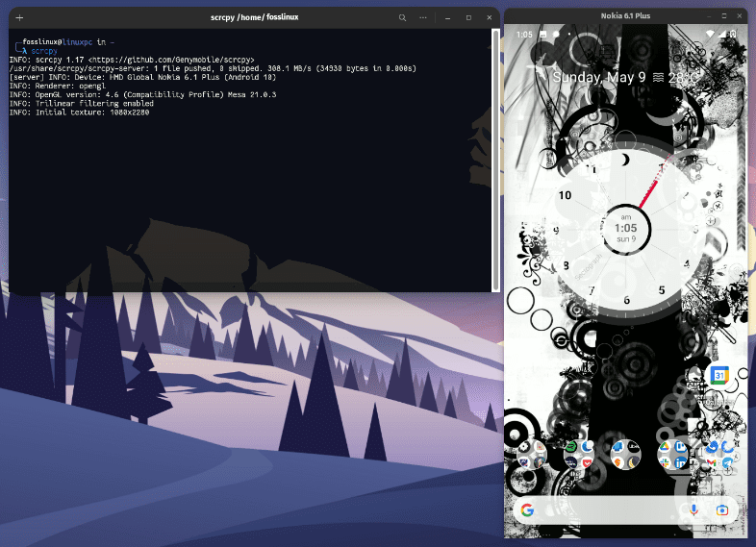Viewport: 756px width, 547px height.
Task: Close the scrcpy terminal window
Action: tap(490, 18)
